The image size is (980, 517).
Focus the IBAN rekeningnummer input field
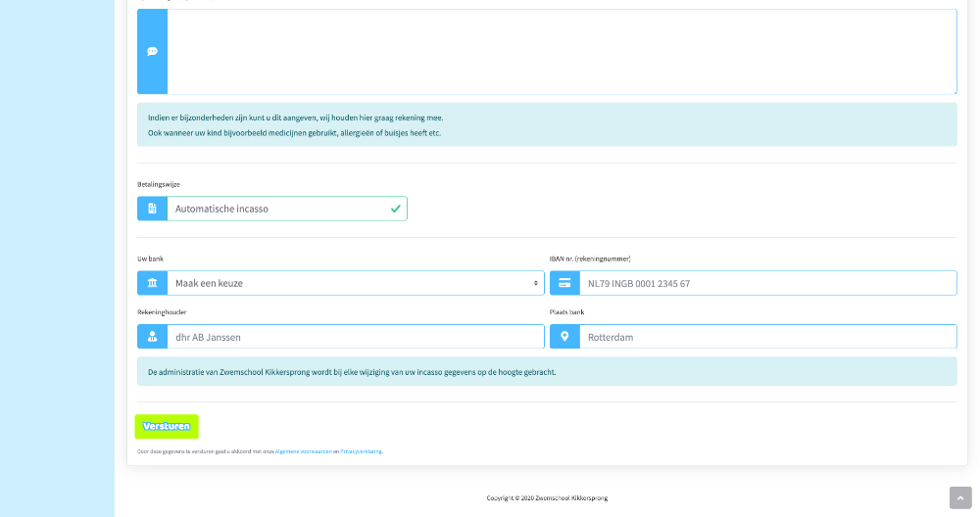tap(764, 283)
